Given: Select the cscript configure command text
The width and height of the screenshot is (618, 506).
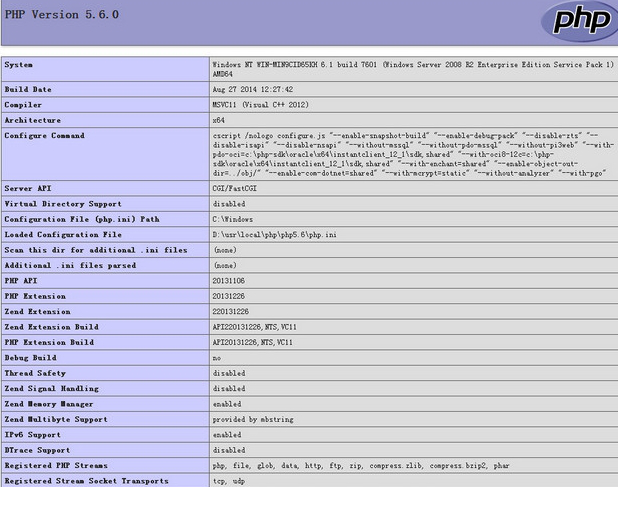Looking at the screenshot, I should 413,154.
